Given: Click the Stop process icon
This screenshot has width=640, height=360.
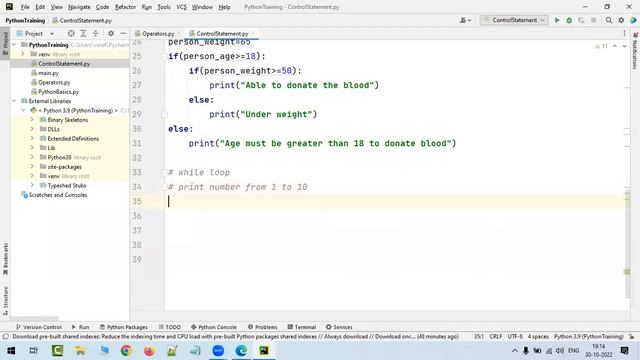Looking at the screenshot, I should (x=593, y=20).
